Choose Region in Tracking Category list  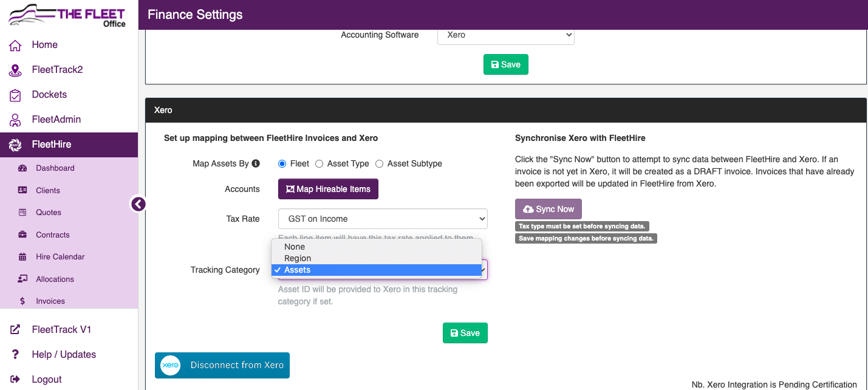click(377, 258)
